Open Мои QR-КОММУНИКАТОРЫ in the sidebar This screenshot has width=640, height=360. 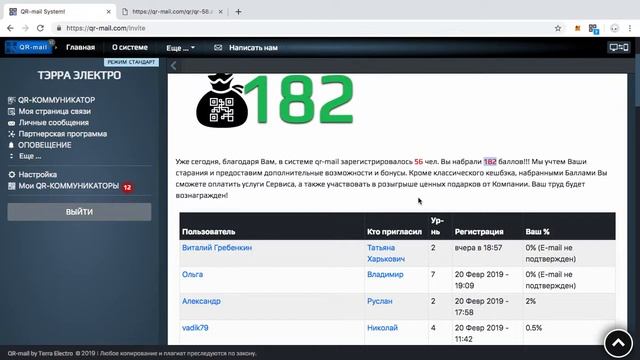tap(69, 186)
